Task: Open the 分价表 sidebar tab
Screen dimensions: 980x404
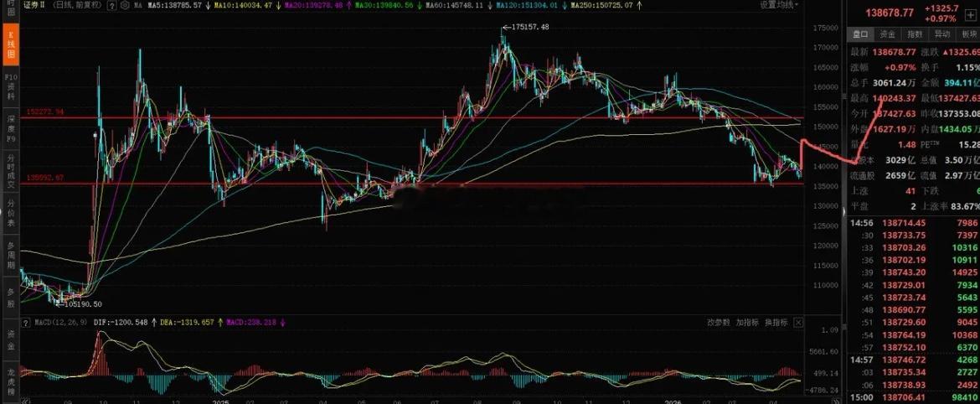Action: [x=10, y=212]
